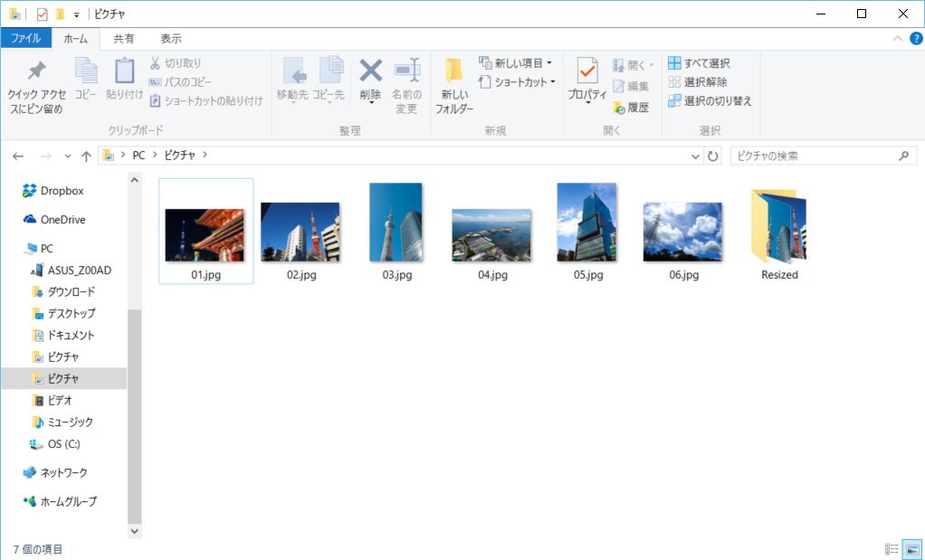The width and height of the screenshot is (925, 560).
Task: Open the ファイル menu
Action: [x=26, y=38]
